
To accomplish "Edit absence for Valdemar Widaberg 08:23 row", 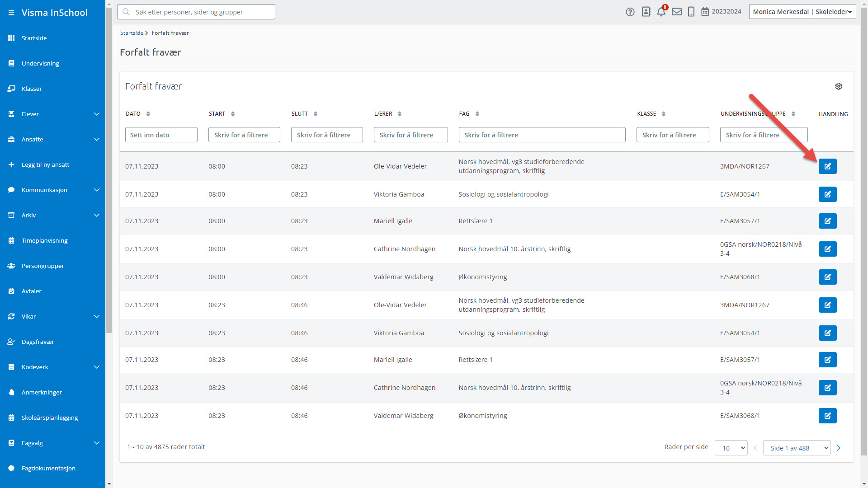I will 827,416.
